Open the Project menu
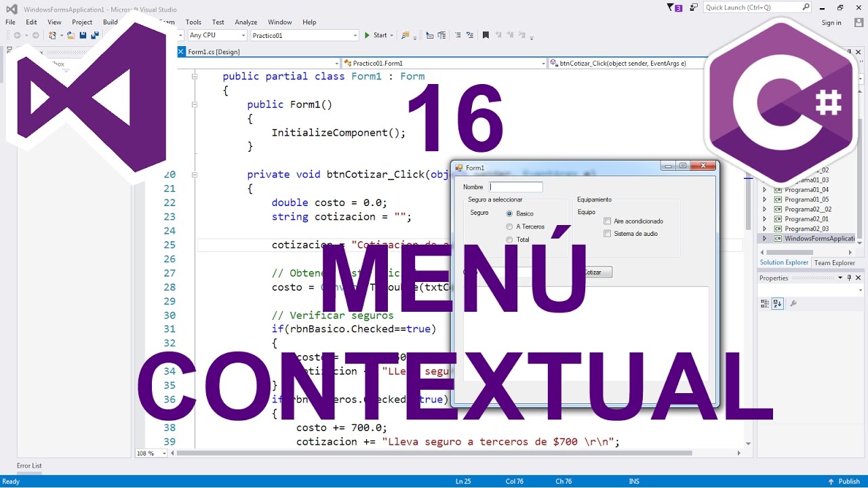 (x=82, y=22)
